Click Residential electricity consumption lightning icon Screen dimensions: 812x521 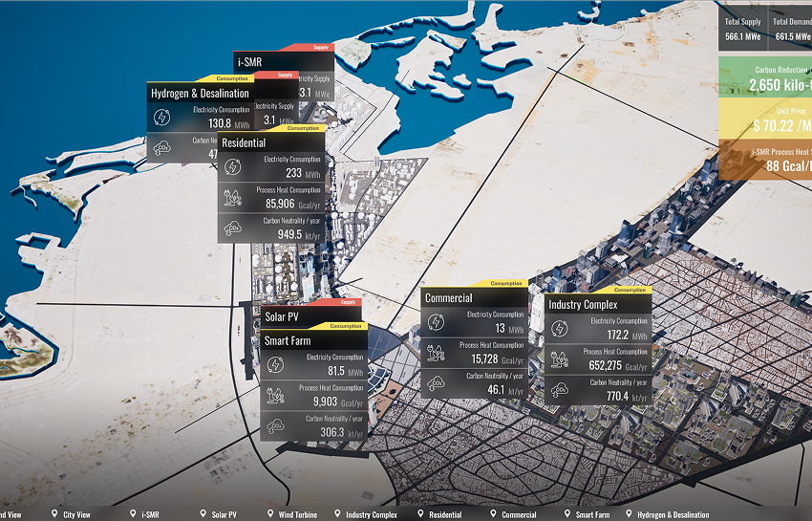232,166
